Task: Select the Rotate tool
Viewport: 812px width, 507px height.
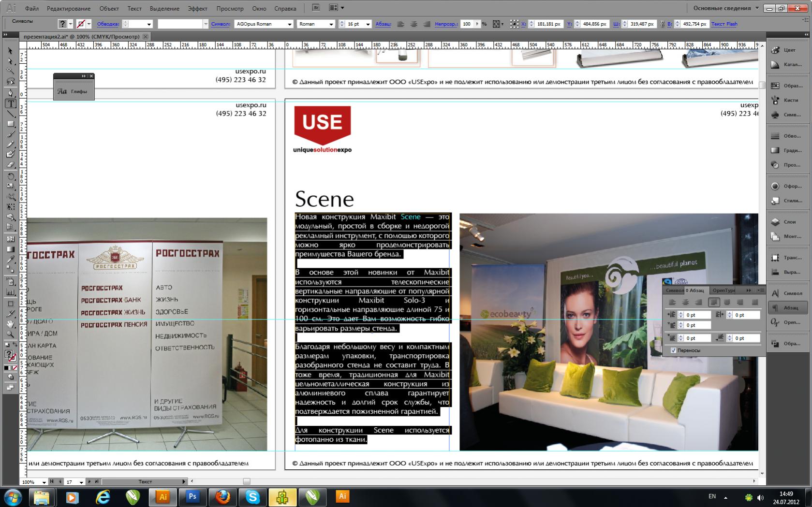Action: tap(10, 176)
